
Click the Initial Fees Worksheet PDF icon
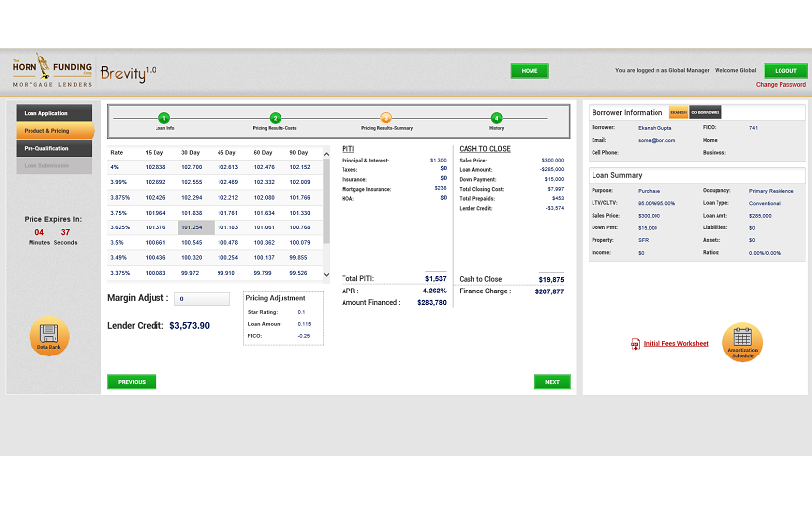tap(635, 344)
